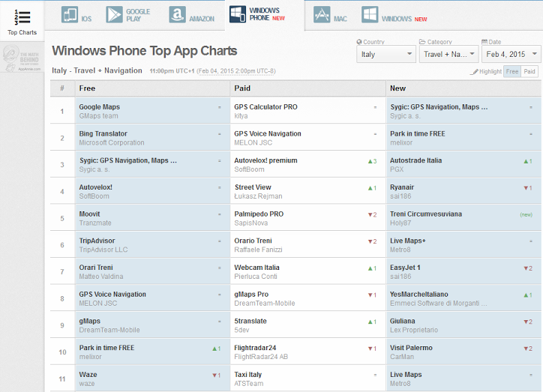The height and width of the screenshot is (392, 543).
Task: Click the Windows Phone device icon
Action: pos(238,14)
